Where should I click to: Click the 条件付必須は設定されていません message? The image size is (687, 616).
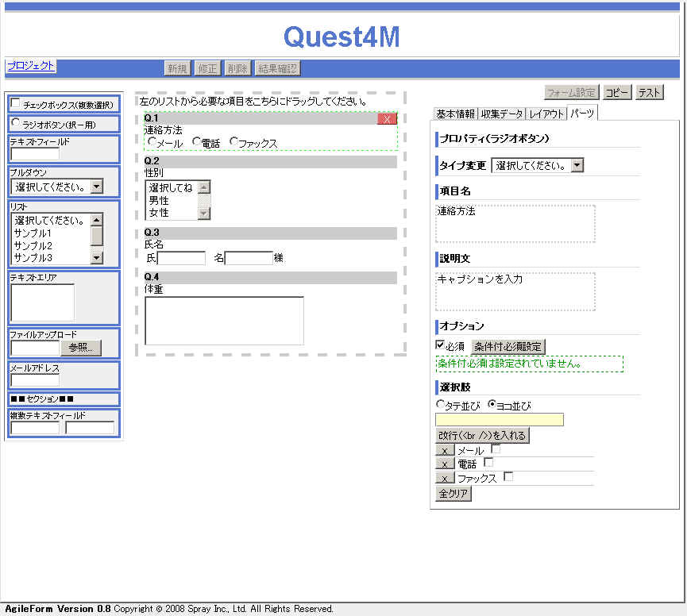click(529, 364)
